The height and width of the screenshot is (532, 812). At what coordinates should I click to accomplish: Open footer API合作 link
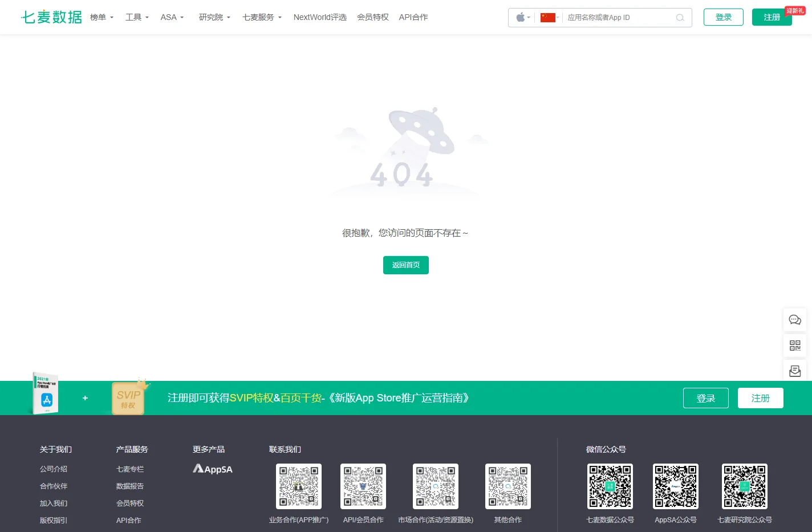129,520
